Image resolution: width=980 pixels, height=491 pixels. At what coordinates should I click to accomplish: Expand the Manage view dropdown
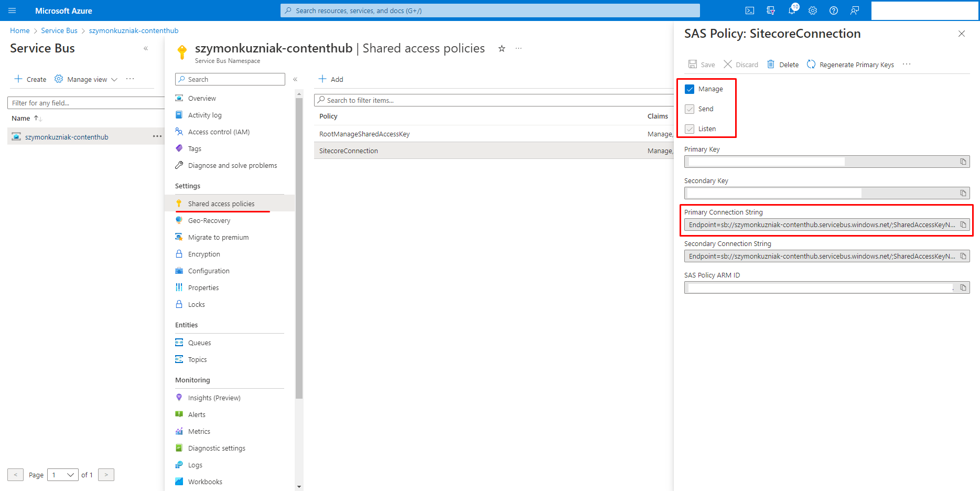pos(86,79)
